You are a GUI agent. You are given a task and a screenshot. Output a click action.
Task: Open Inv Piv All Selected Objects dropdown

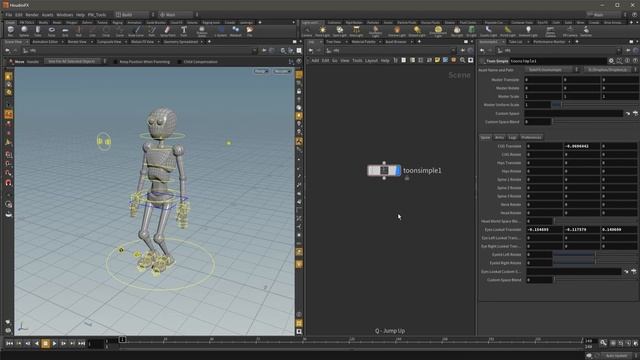[x=75, y=61]
